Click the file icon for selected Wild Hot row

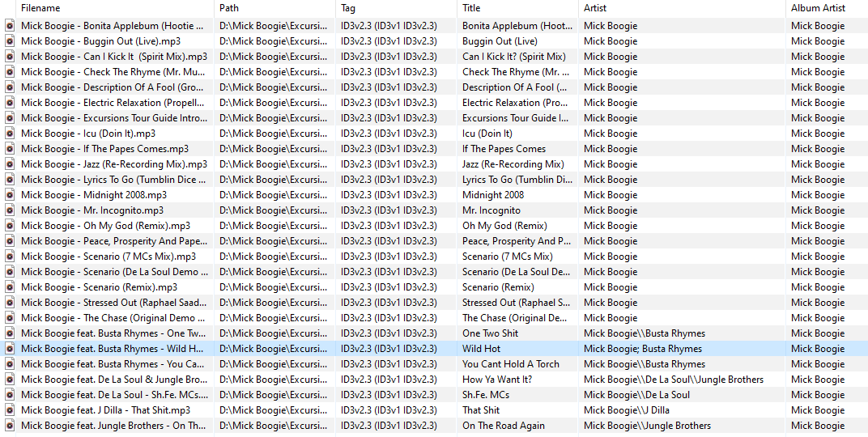[10, 349]
